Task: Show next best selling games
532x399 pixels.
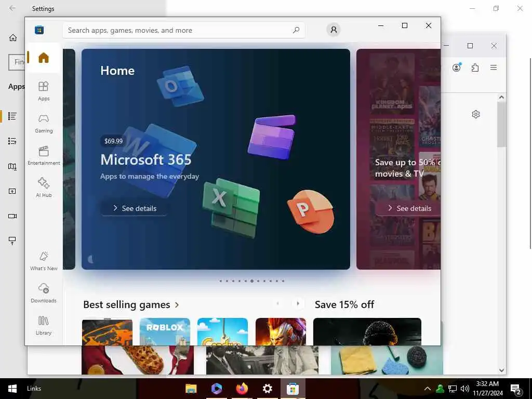Action: pos(298,303)
